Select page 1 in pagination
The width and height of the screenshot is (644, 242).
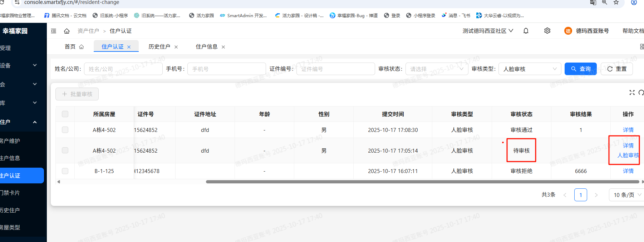pos(581,195)
